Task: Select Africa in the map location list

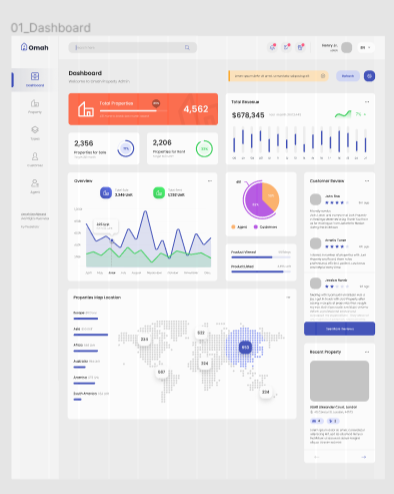Action: (86, 348)
